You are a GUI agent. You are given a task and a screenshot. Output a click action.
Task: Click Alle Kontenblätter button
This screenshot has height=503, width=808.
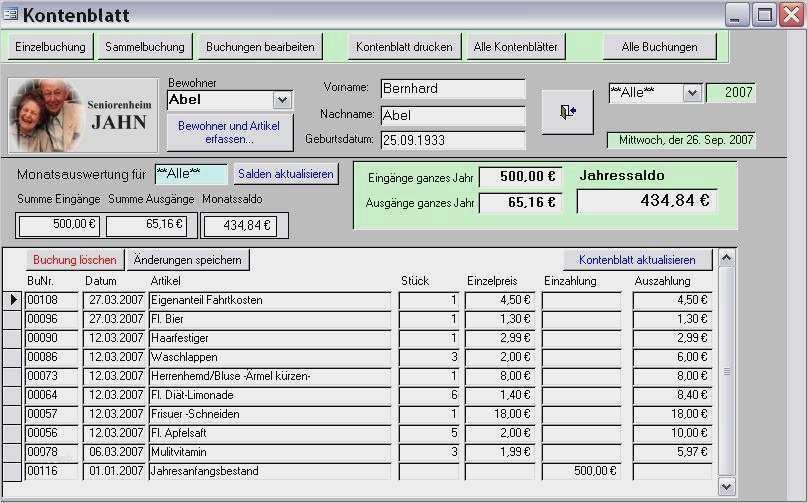(x=516, y=47)
